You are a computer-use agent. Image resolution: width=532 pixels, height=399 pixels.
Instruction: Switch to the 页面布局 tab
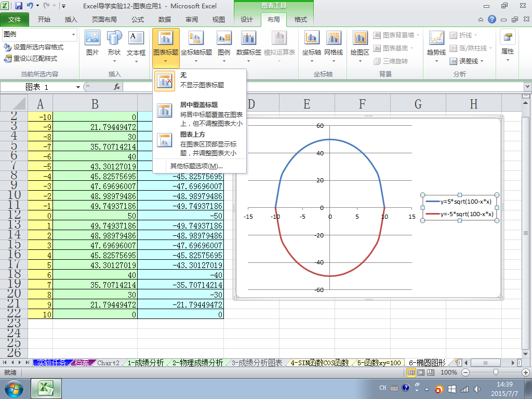[x=104, y=20]
